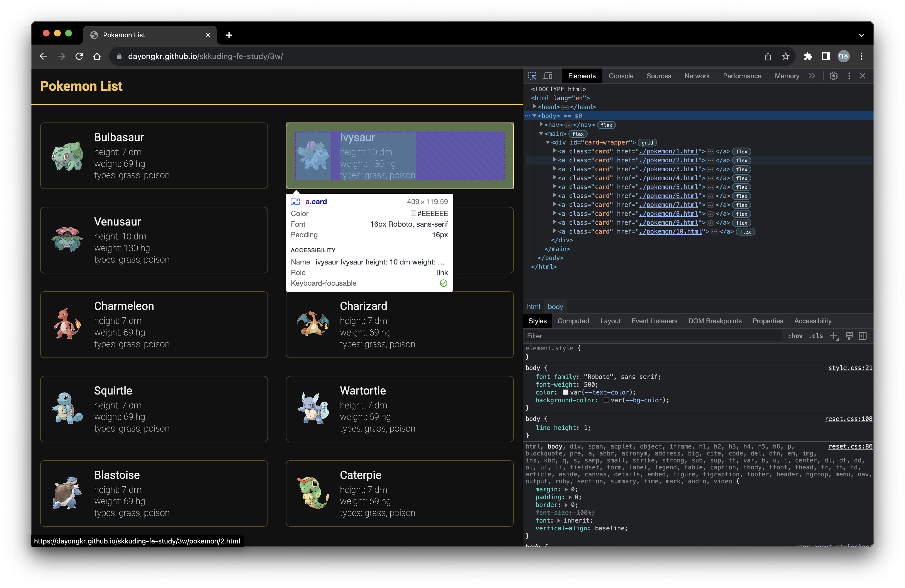Toggle flex badge on pokemon/1.html row

(x=742, y=151)
